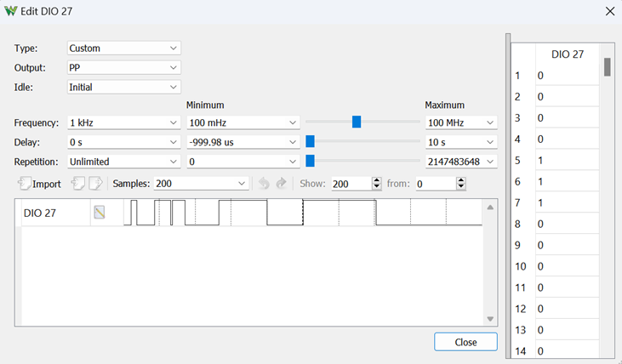
Task: Click the undo arrow icon
Action: [x=264, y=183]
